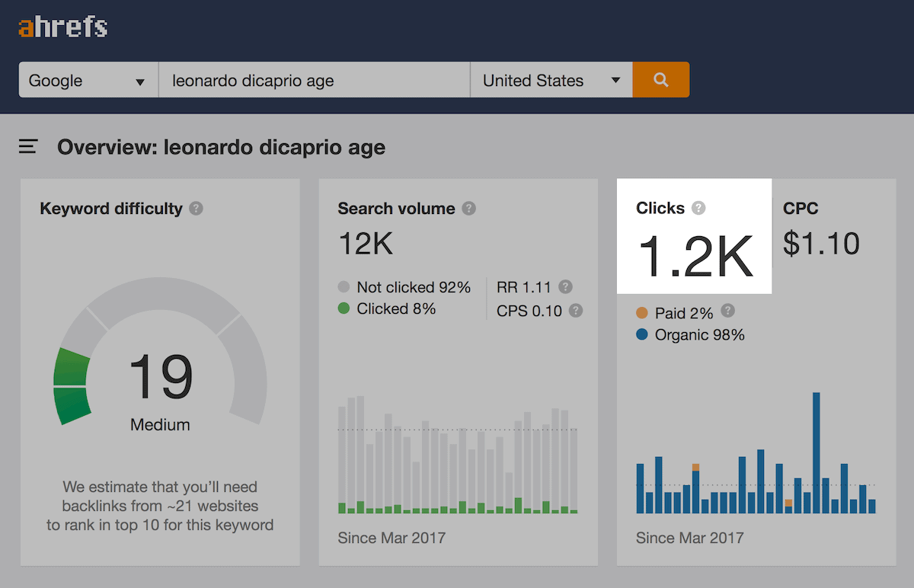Open the Ahrefs logo home link
Screen dimensions: 914x588
63,27
